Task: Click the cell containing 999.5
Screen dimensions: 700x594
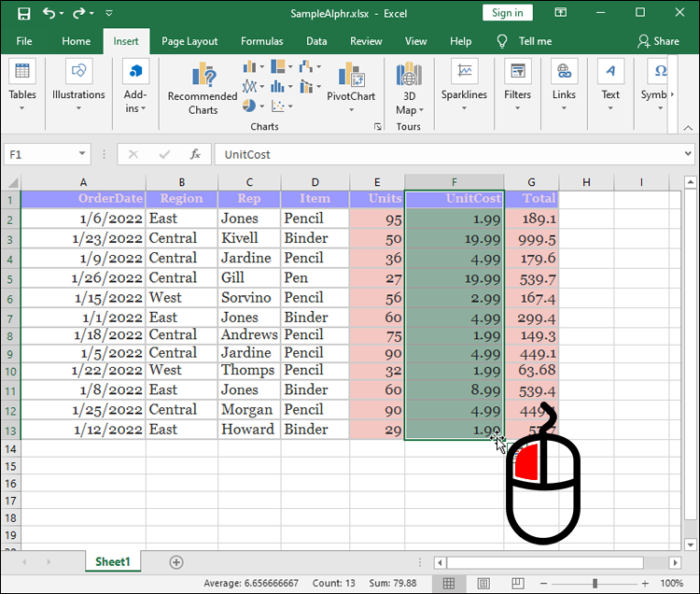Action: (531, 239)
